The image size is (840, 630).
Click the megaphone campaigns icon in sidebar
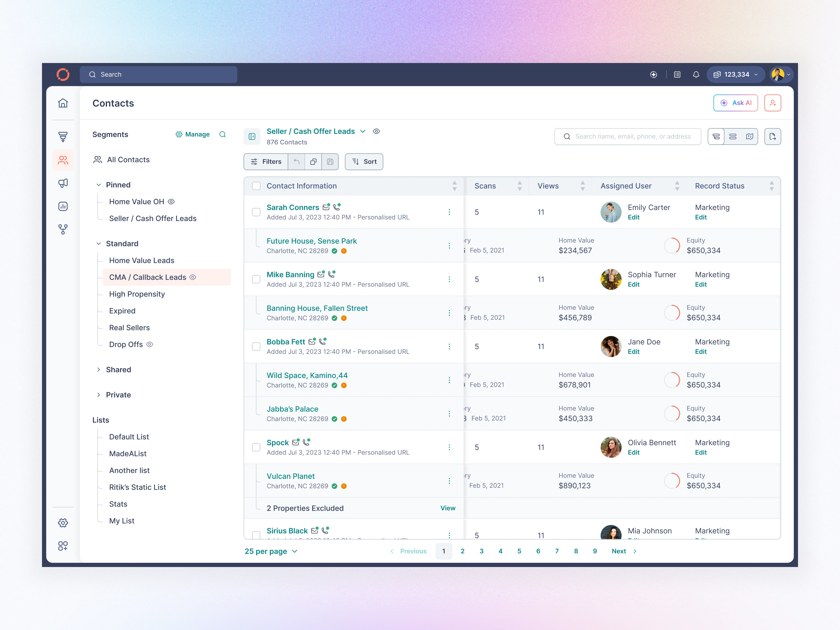point(63,183)
